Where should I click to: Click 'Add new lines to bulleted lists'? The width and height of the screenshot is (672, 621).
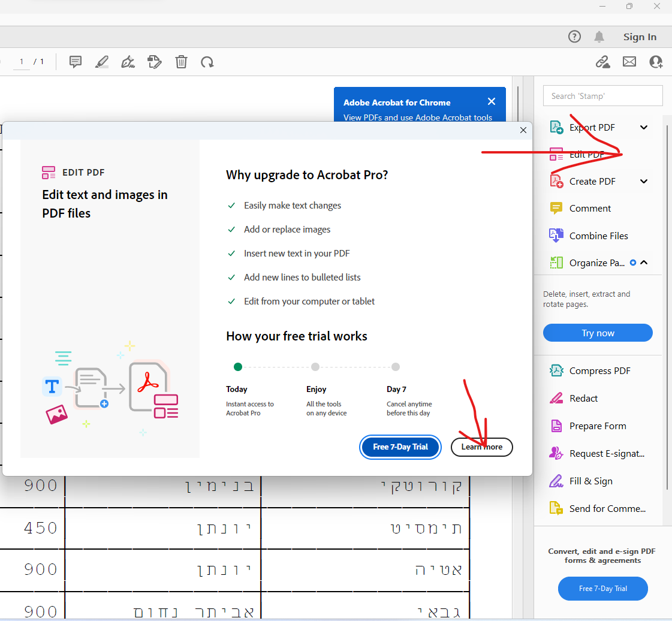302,278
